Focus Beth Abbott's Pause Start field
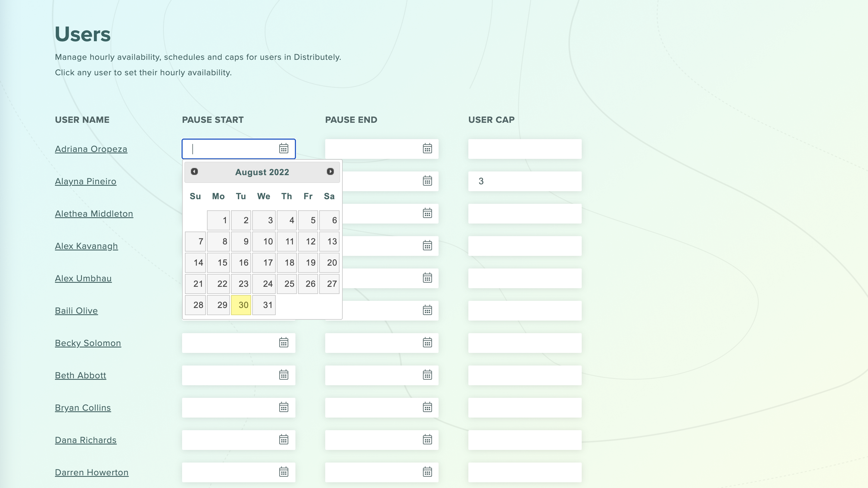This screenshot has width=868, height=488. 229,375
